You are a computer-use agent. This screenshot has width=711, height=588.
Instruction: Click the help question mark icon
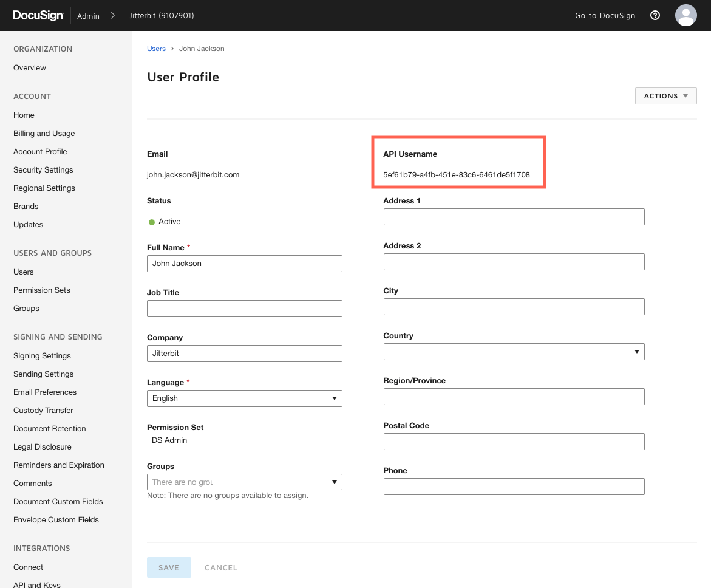coord(655,16)
